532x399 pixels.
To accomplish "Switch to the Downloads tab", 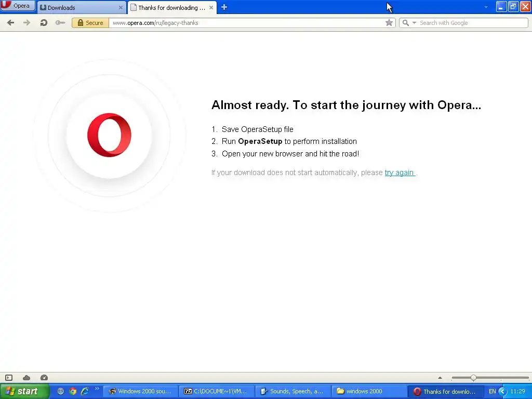I will point(81,7).
